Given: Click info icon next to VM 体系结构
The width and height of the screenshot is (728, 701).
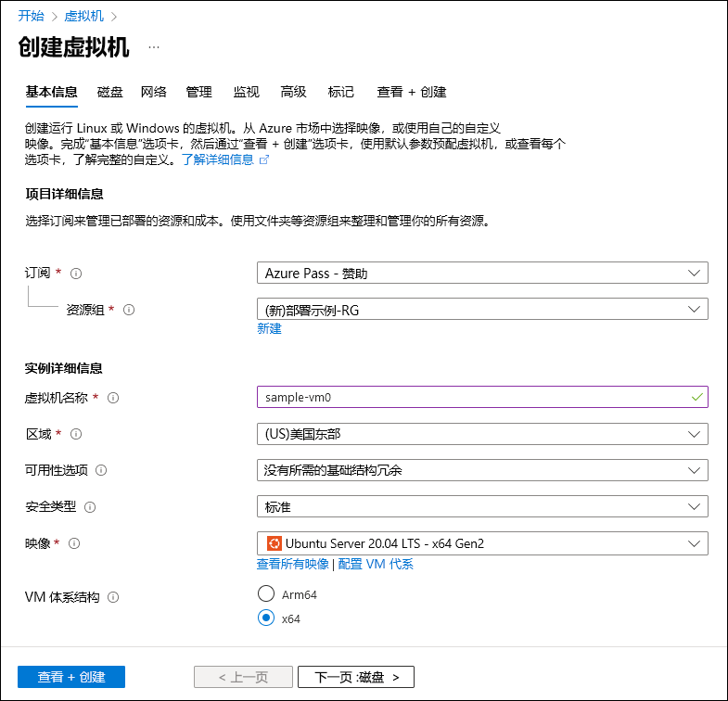Looking at the screenshot, I should point(113,597).
